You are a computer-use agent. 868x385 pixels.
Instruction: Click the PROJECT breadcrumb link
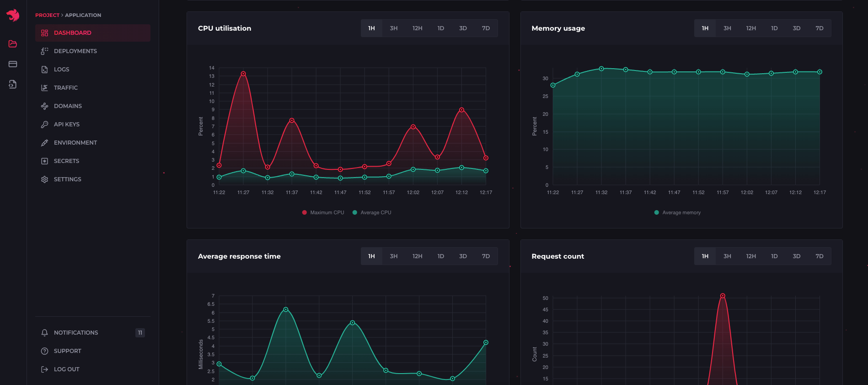47,15
